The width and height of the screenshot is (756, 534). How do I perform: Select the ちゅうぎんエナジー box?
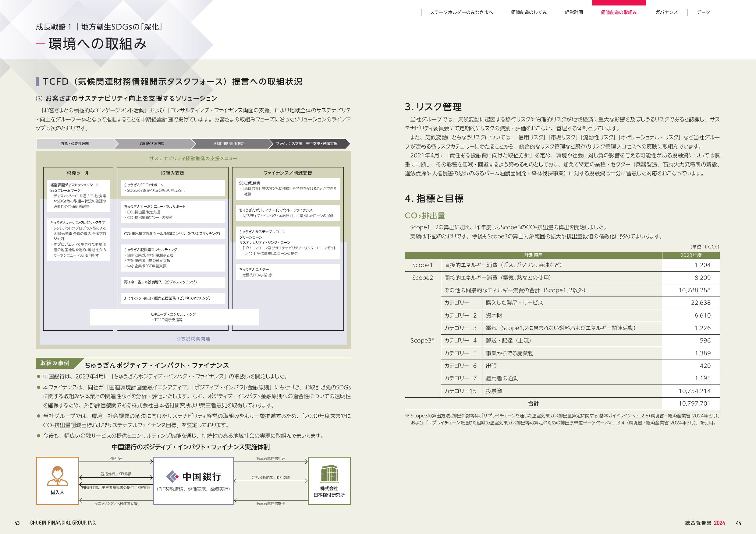(288, 272)
